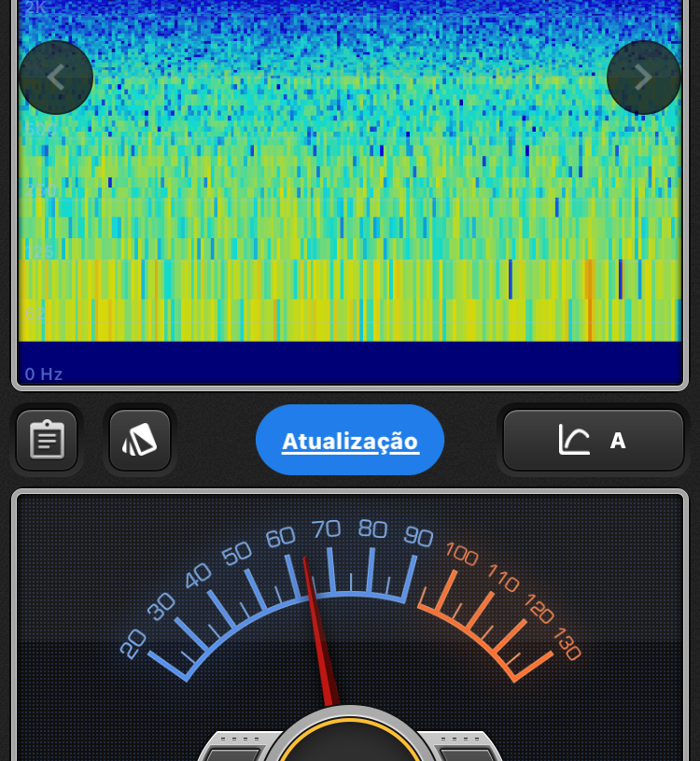Tap the 20 mark on the dial
The height and width of the screenshot is (761, 700).
coord(133,643)
